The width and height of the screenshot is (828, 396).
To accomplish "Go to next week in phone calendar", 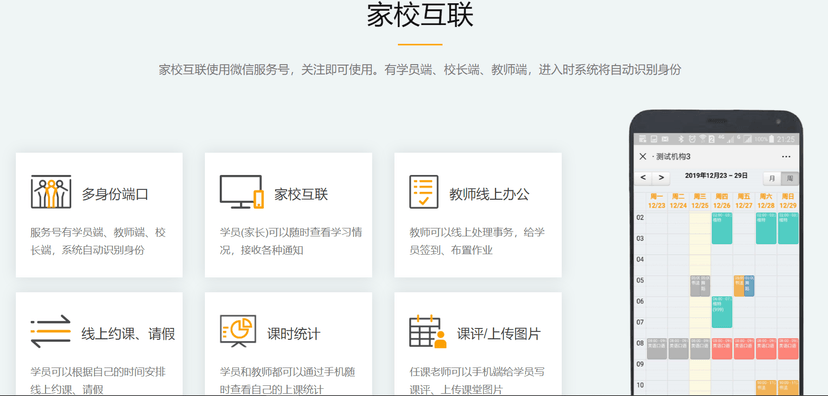I will 661,178.
